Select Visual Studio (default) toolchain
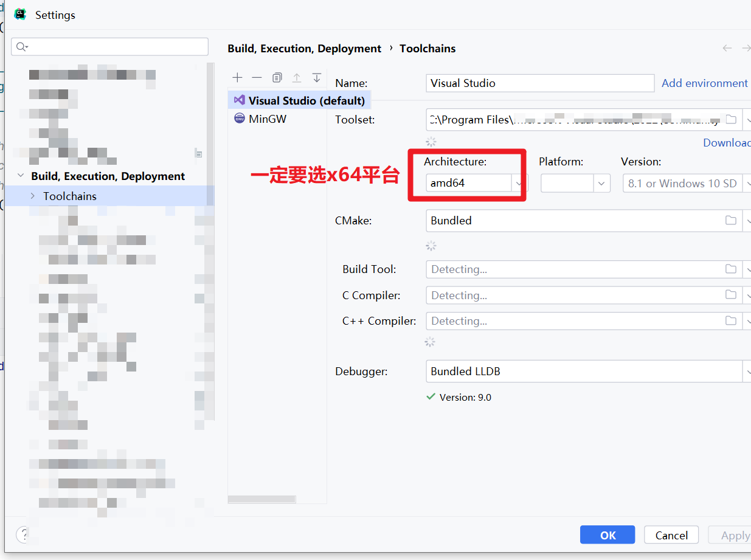Image resolution: width=751 pixels, height=560 pixels. click(x=299, y=100)
